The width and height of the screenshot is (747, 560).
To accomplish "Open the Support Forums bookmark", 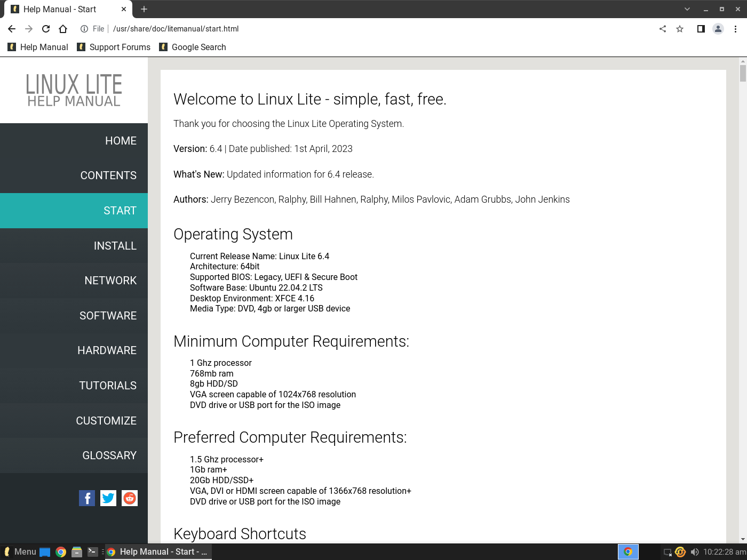I will 114,47.
